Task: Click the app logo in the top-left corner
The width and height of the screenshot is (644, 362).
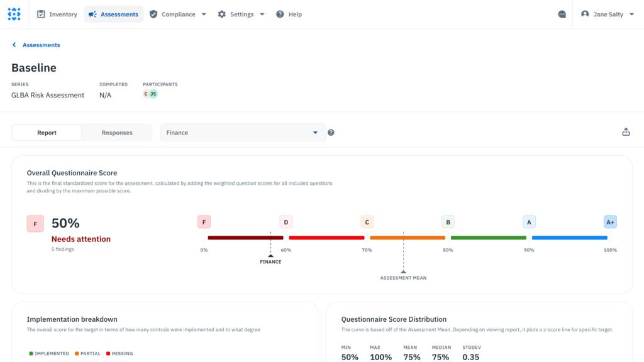Action: coord(14,14)
